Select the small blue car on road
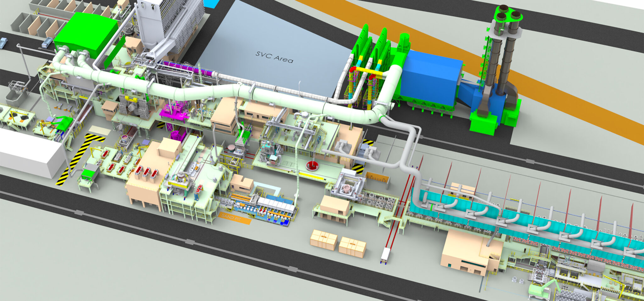This screenshot has height=301, width=644. coord(3,43)
